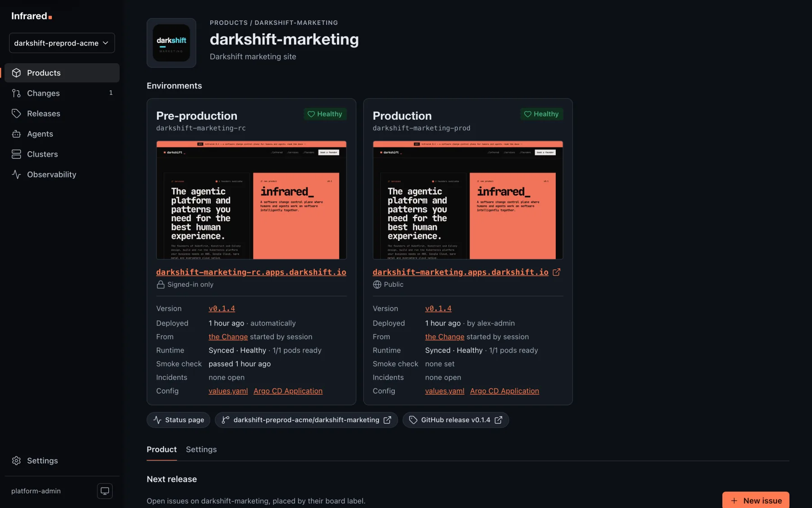Click the darkshift-marketing-prod environment name

tap(421, 128)
